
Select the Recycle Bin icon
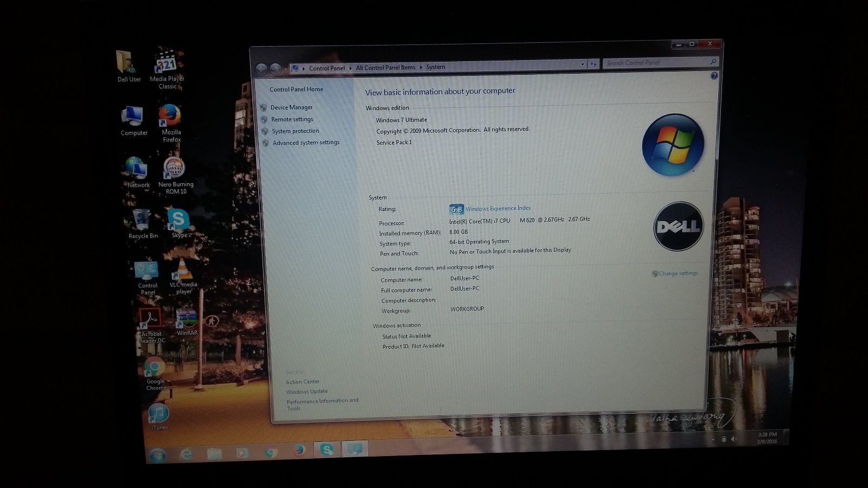143,223
